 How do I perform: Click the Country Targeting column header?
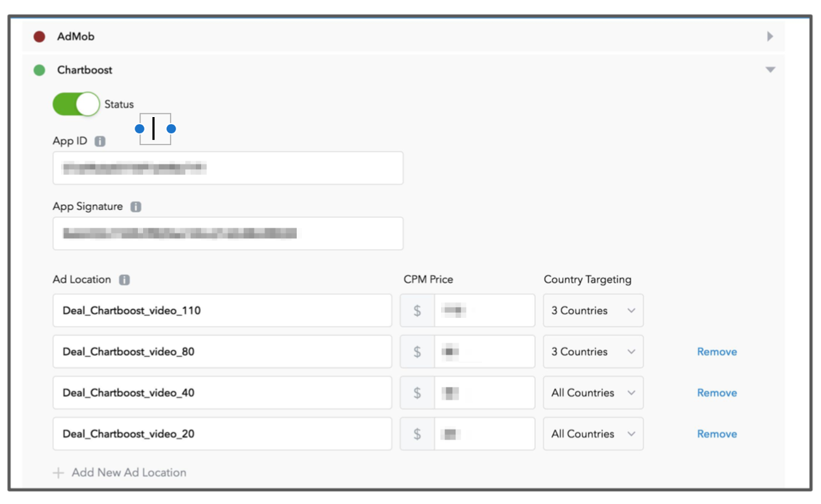point(587,280)
